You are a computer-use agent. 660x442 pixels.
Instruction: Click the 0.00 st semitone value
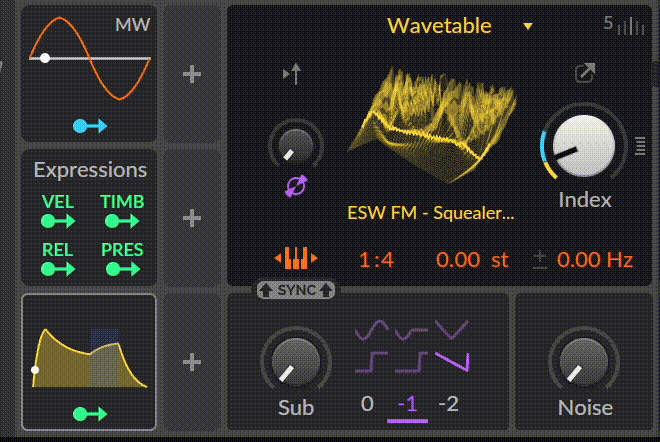pyautogui.click(x=472, y=260)
